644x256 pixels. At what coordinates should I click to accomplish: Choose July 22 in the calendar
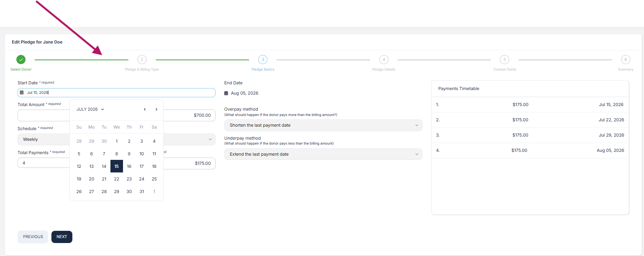(x=117, y=179)
